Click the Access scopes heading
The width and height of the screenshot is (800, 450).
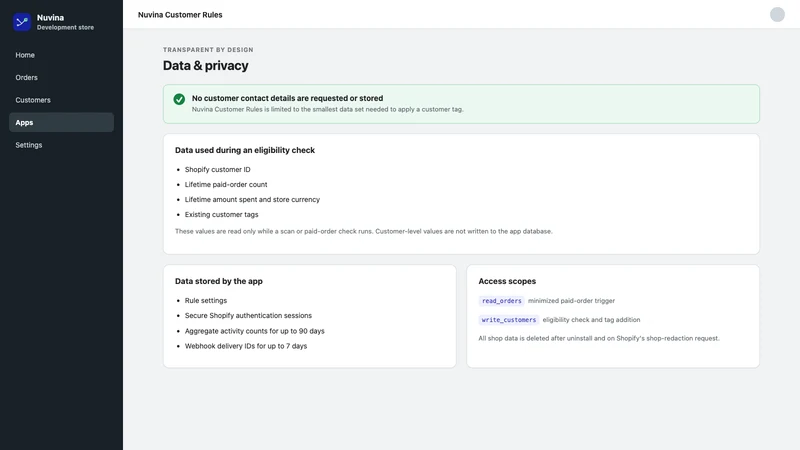coord(507,281)
